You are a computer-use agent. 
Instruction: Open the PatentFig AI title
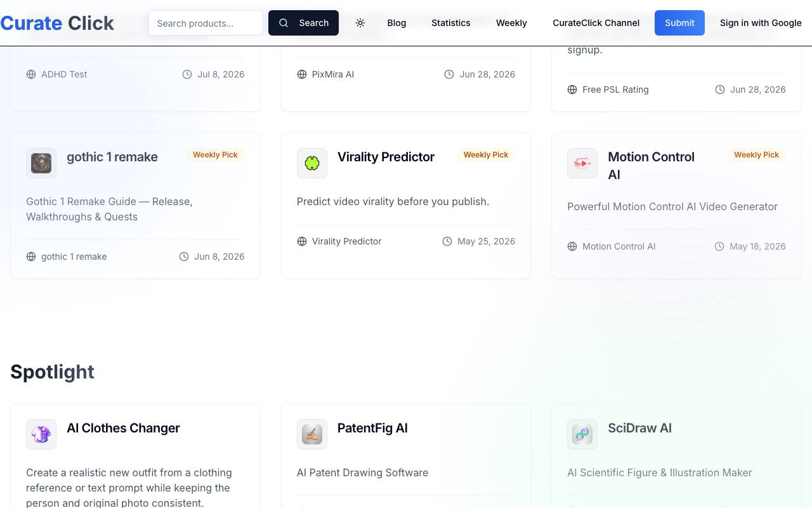point(372,428)
